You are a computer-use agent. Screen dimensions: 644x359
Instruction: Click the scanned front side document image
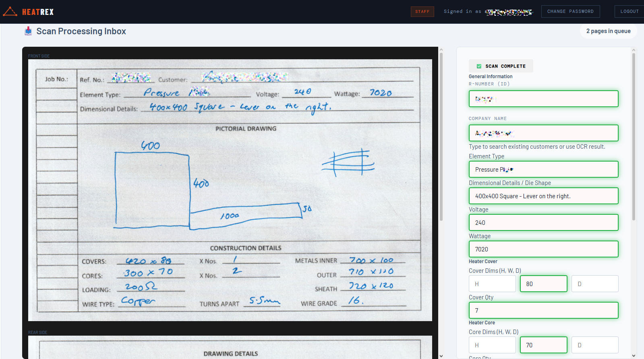230,190
